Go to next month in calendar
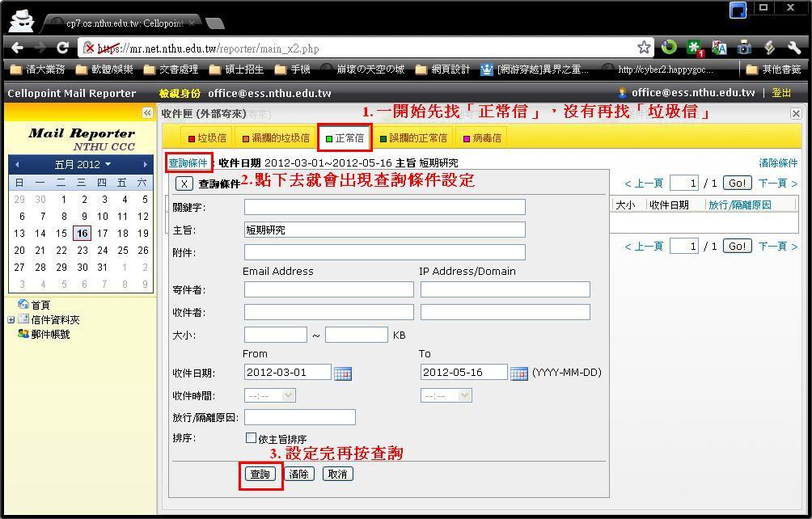 point(145,165)
